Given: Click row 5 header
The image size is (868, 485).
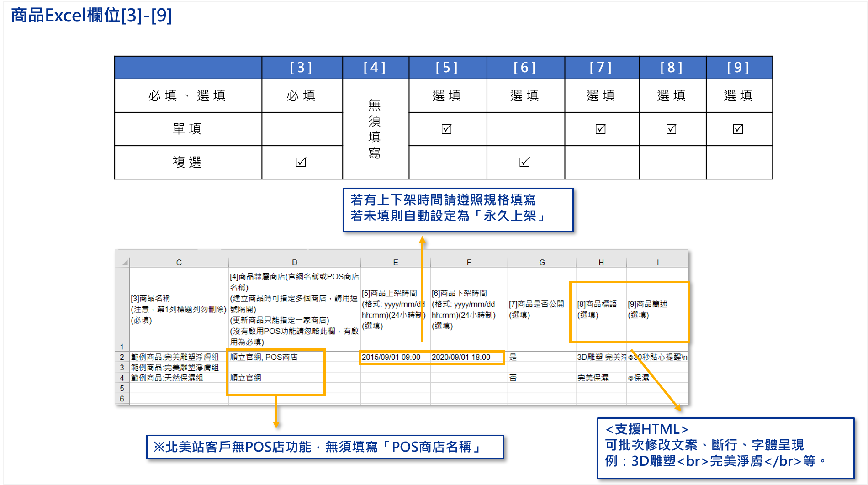Looking at the screenshot, I should pos(122,388).
